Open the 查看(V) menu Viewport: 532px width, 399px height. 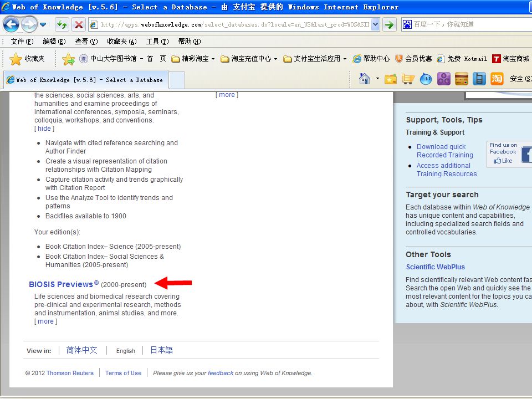(86, 42)
